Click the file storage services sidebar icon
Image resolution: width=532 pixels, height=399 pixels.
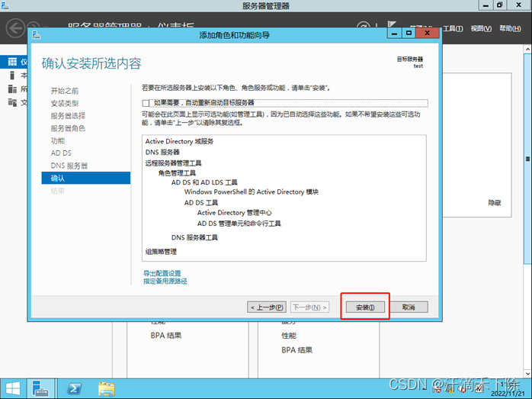(x=12, y=102)
